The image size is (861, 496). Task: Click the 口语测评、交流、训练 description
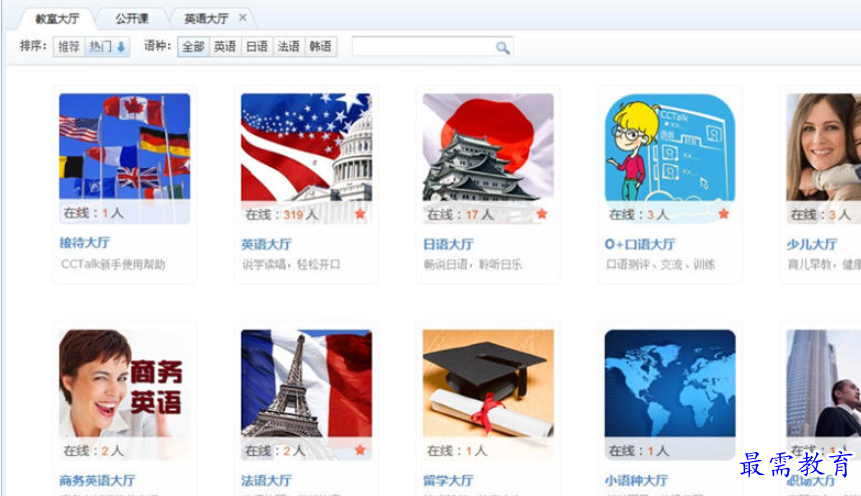click(x=661, y=264)
